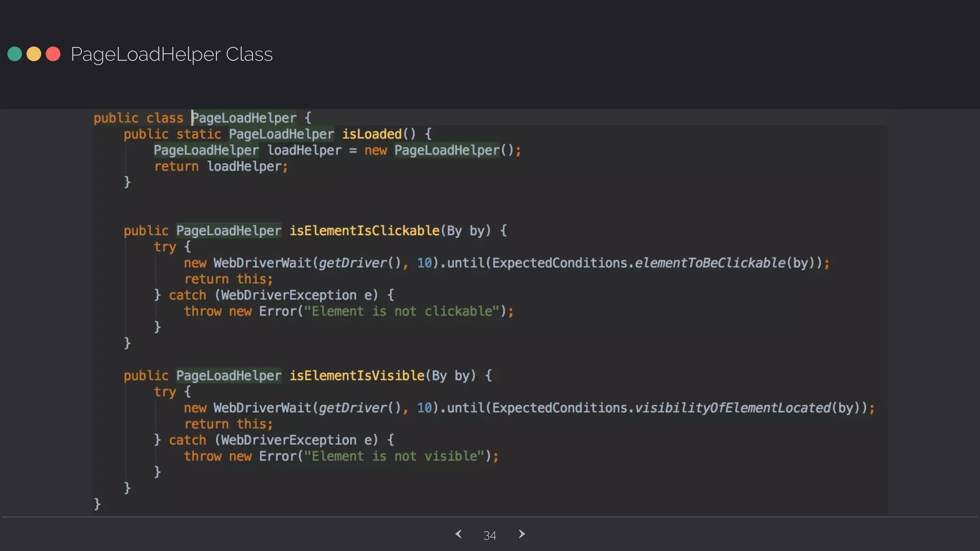Click the red circle beside the title
Screen dimensions: 980x551
(53, 54)
